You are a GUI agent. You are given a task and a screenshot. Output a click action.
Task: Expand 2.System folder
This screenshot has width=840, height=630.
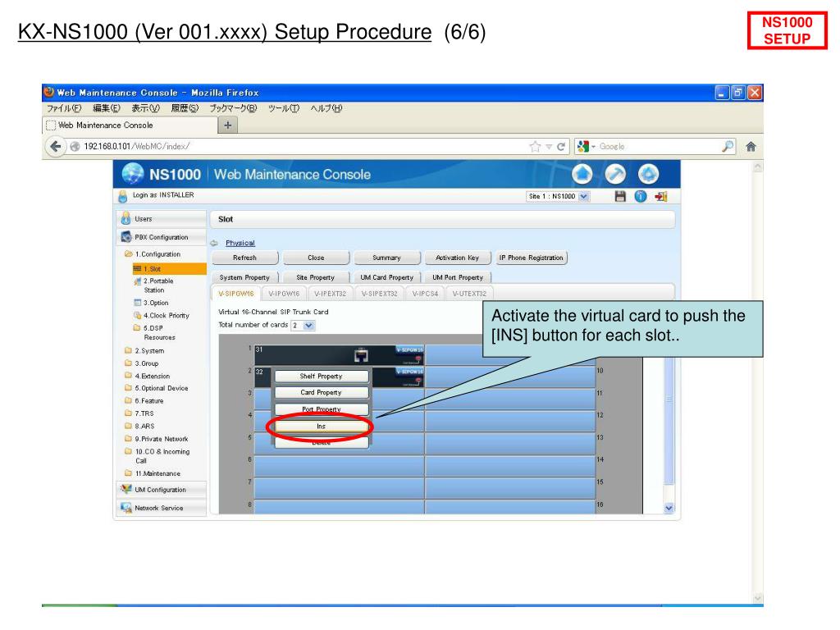[x=144, y=350]
